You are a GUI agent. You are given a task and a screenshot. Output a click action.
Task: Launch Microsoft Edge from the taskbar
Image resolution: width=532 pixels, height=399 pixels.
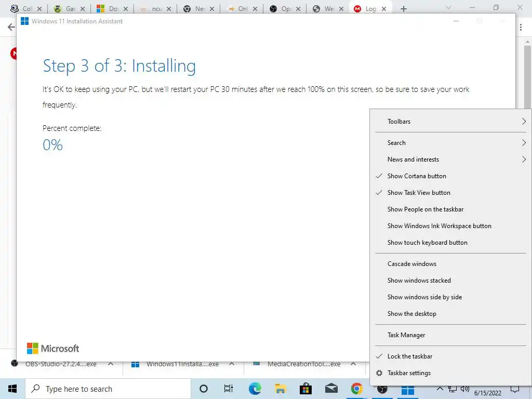pyautogui.click(x=255, y=389)
